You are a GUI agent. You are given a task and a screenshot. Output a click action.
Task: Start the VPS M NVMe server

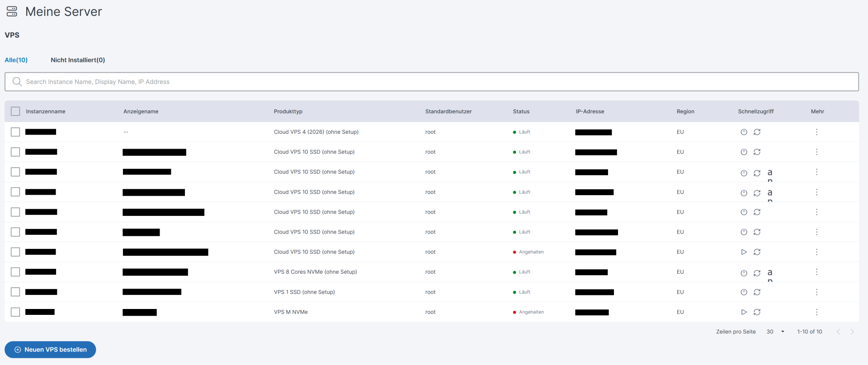[x=744, y=312]
